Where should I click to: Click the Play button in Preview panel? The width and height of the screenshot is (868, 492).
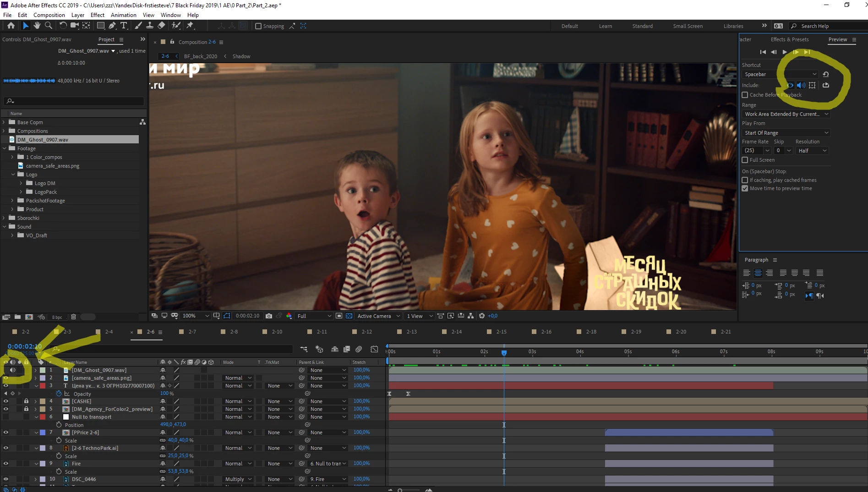[785, 52]
